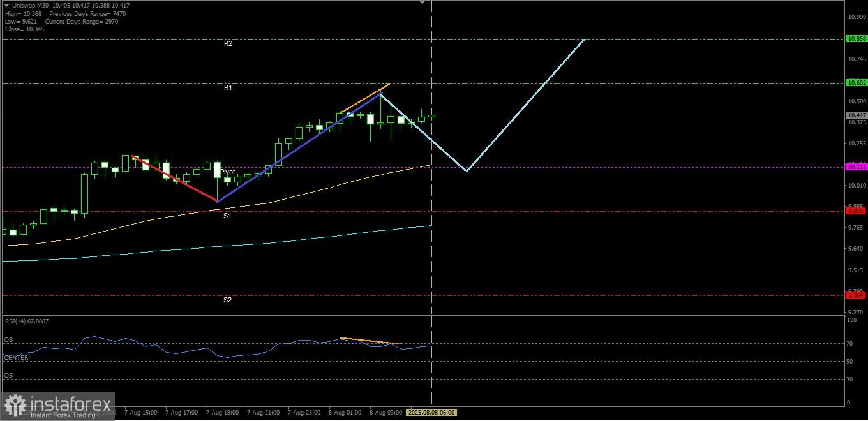Click the 10.255 value on price scale
This screenshot has height=421, width=868.
click(856, 144)
